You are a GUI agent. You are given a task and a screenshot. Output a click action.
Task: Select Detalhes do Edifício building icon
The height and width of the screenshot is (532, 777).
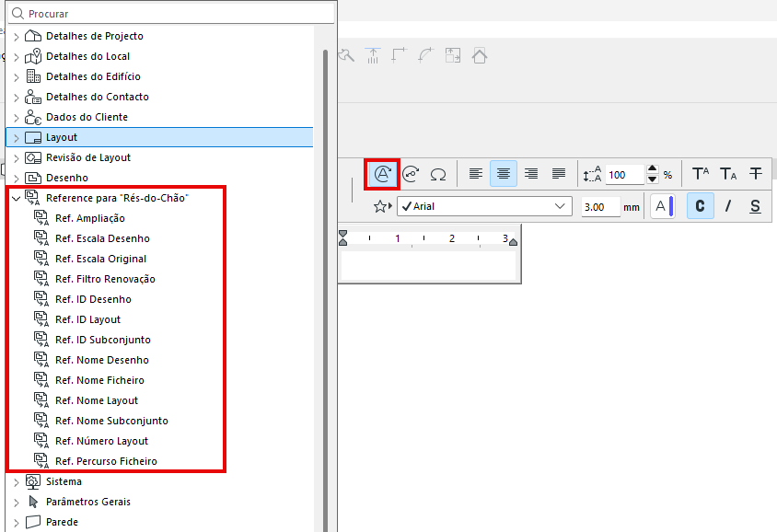tap(33, 76)
